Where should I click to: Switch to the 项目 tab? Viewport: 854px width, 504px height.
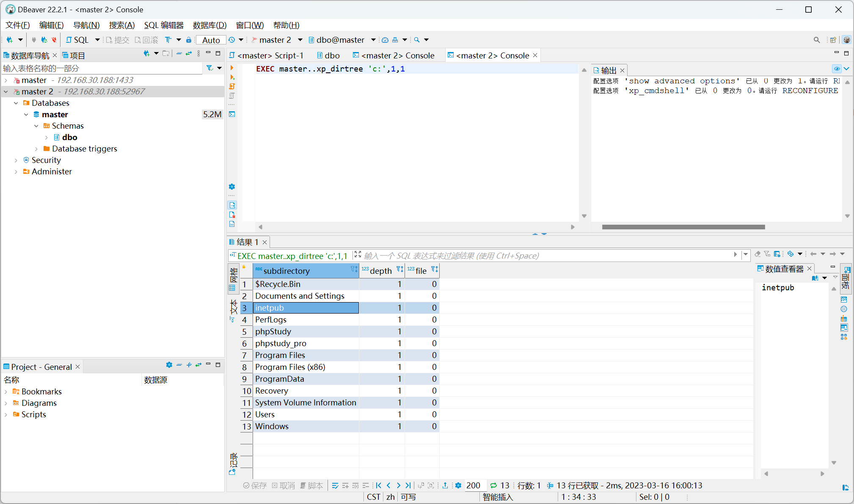tap(74, 55)
